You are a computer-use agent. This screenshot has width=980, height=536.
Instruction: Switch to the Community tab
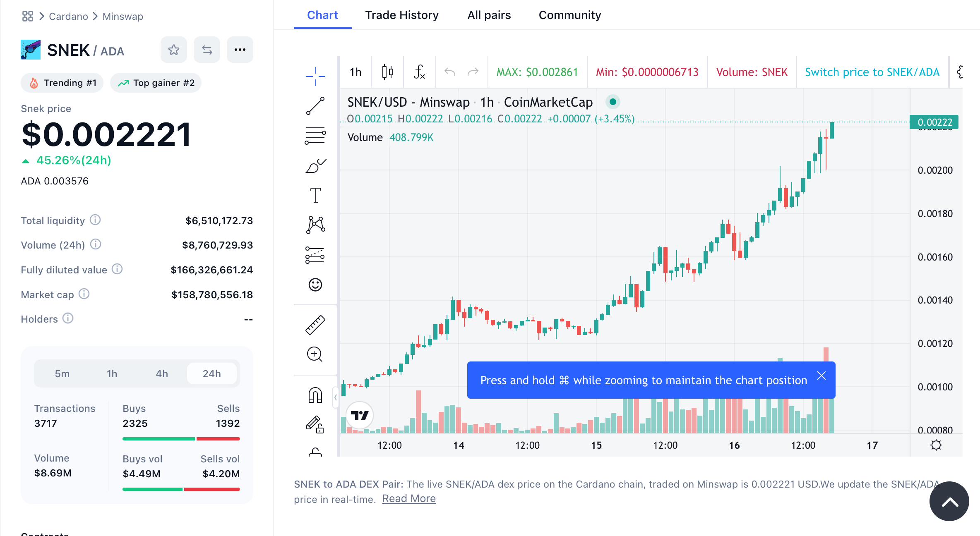[570, 15]
